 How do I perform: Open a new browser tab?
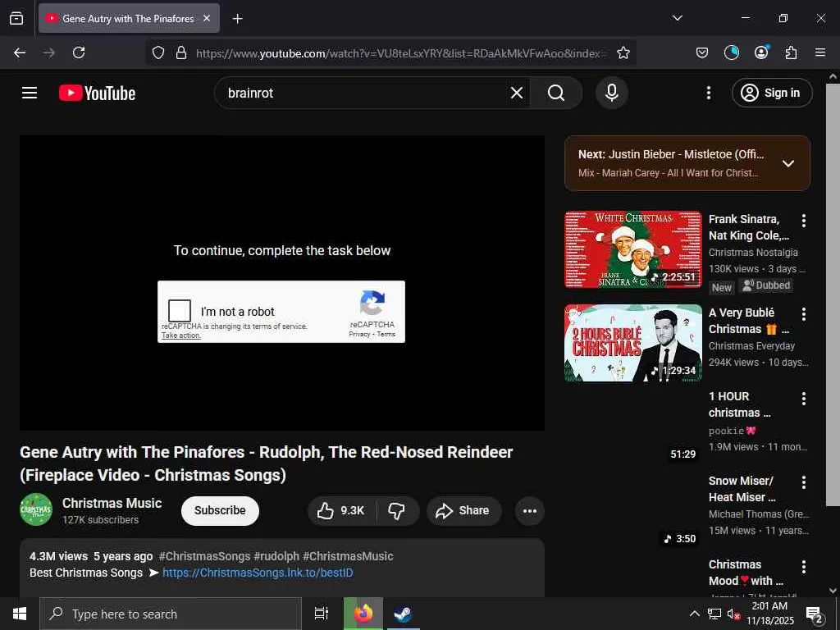[237, 19]
